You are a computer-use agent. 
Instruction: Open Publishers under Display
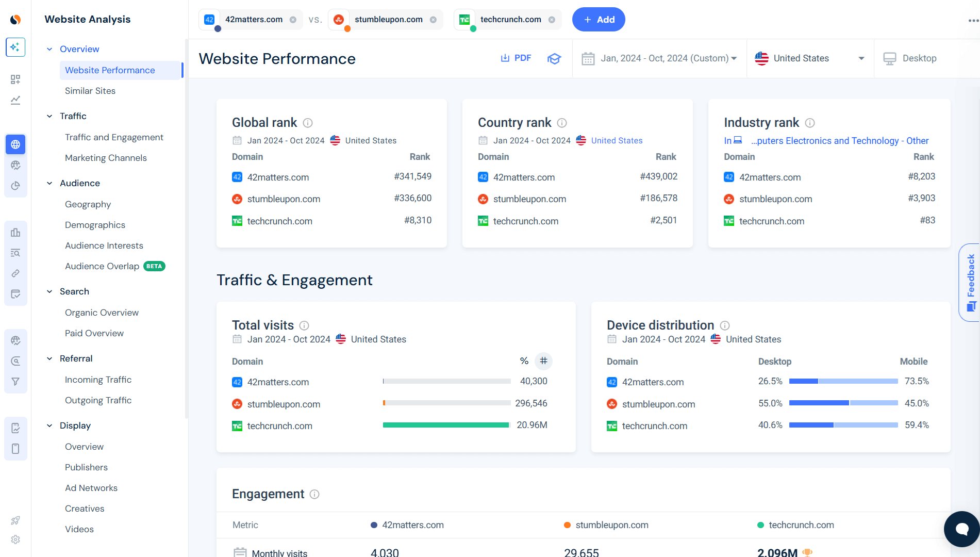[86, 467]
